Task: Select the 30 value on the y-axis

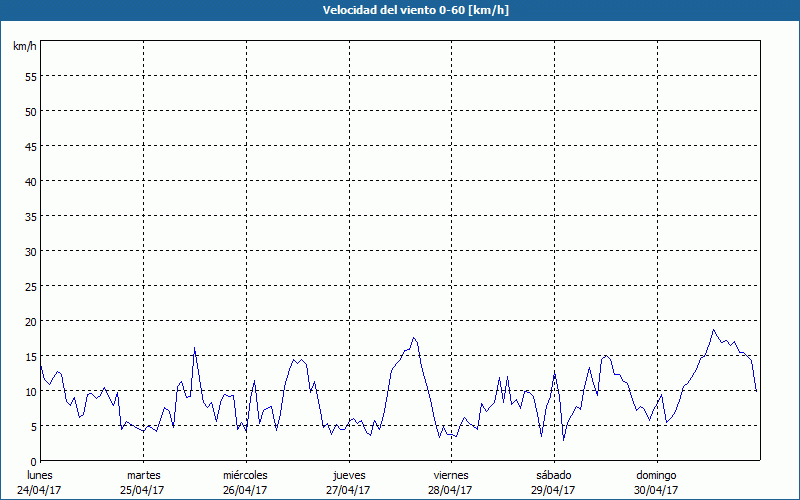Action: (30, 251)
